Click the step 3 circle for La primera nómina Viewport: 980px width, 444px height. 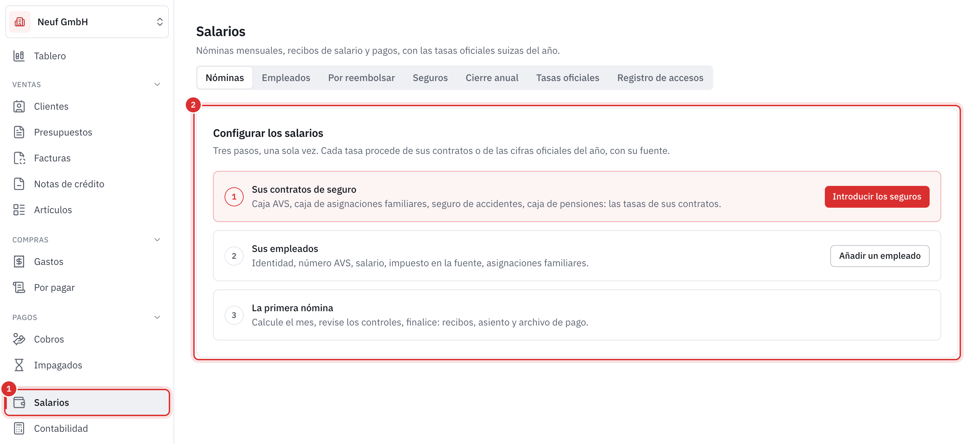pos(234,315)
